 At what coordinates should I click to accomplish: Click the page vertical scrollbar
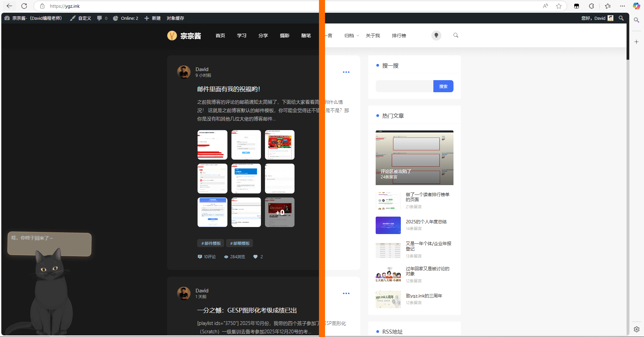tap(628, 168)
